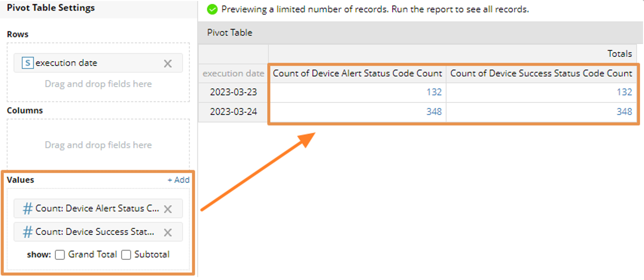Viewport: 644px width, 280px height.
Task: Remove Count: Device Alert Status field
Action: pyautogui.click(x=167, y=209)
